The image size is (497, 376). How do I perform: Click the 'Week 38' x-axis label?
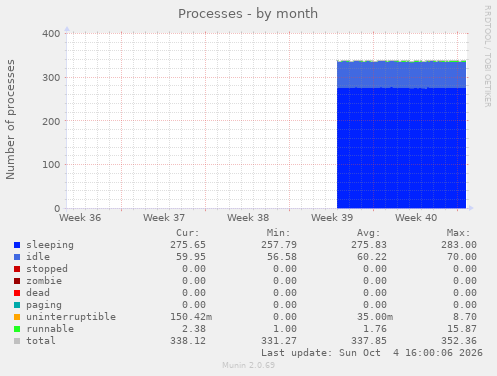248,218
